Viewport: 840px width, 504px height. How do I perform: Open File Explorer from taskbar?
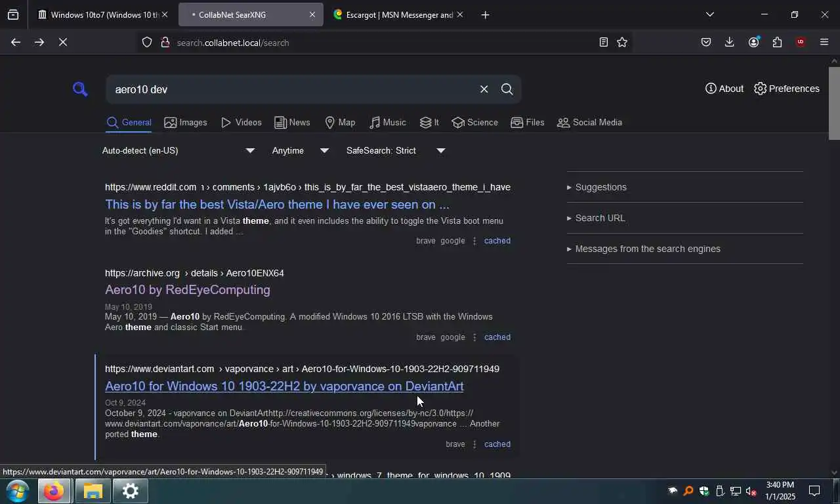click(x=93, y=491)
